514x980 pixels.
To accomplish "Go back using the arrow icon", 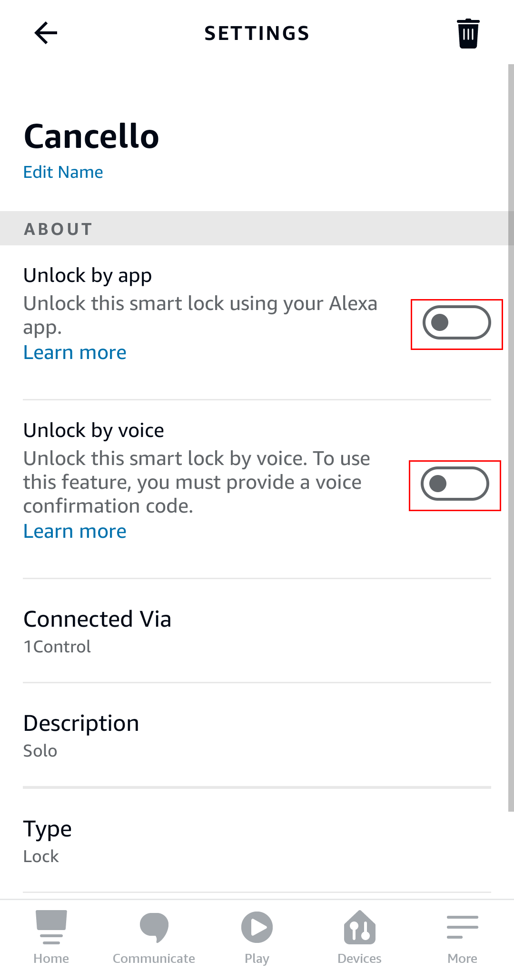I will [46, 33].
